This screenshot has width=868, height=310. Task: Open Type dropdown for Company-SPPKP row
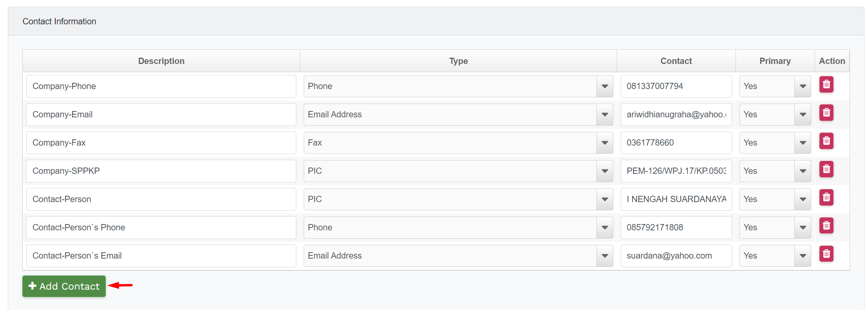[x=458, y=171]
